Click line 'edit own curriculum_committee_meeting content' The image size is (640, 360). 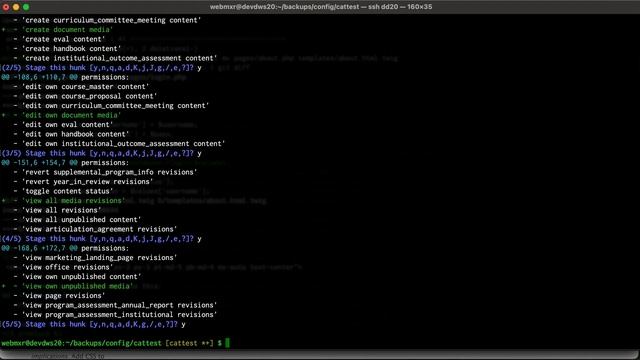[x=111, y=106]
